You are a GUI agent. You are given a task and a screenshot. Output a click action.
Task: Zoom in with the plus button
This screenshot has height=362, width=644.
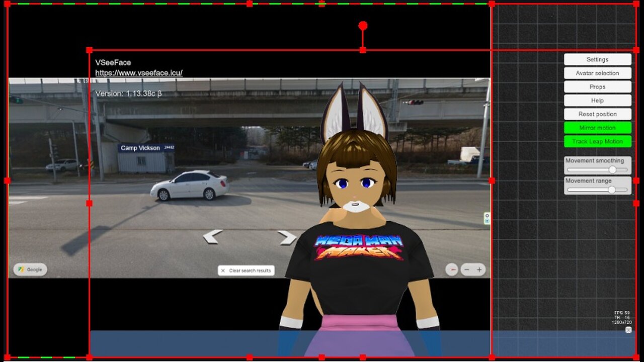point(479,270)
